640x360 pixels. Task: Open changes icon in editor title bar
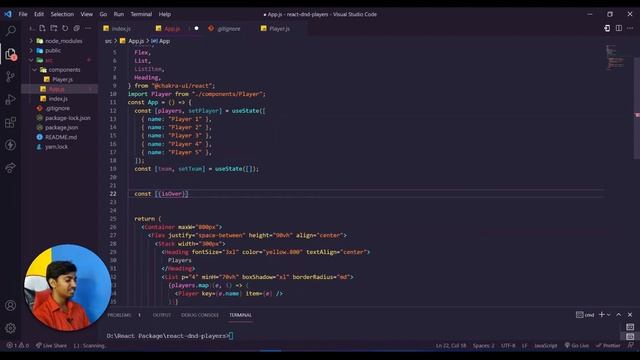pos(607,28)
